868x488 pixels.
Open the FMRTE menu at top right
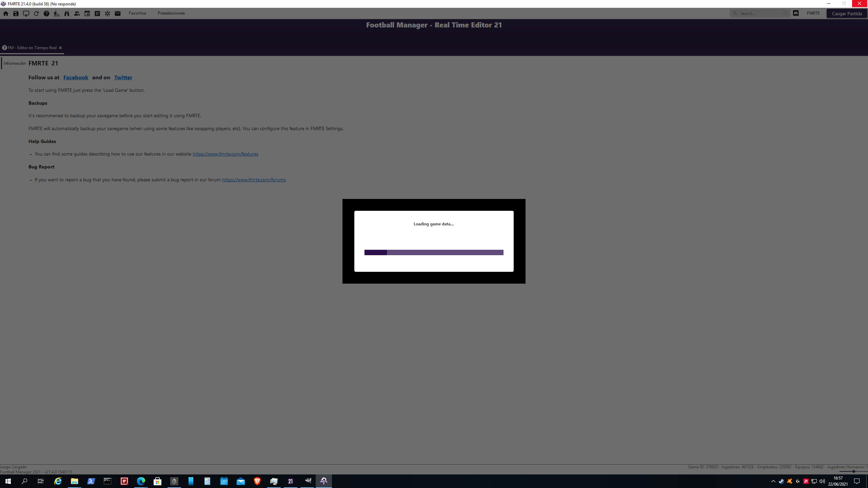[x=813, y=13]
